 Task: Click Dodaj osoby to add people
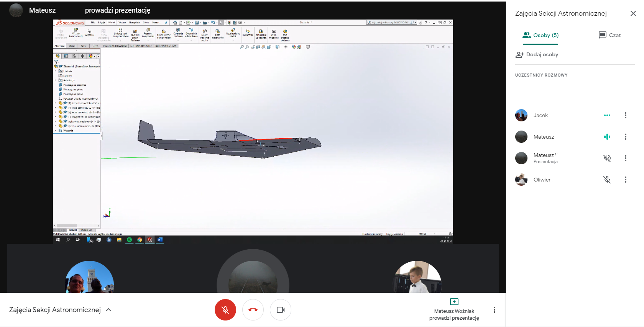[537, 55]
